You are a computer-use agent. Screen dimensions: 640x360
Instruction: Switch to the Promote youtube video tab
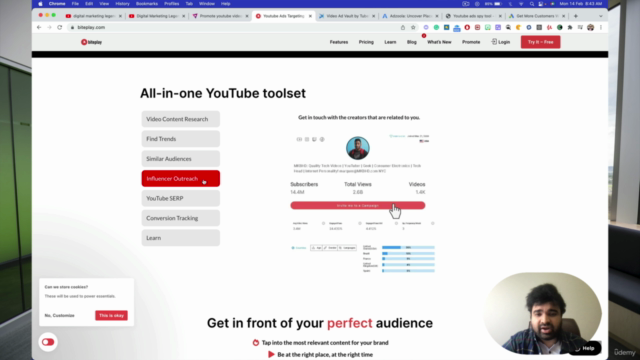(x=220, y=16)
